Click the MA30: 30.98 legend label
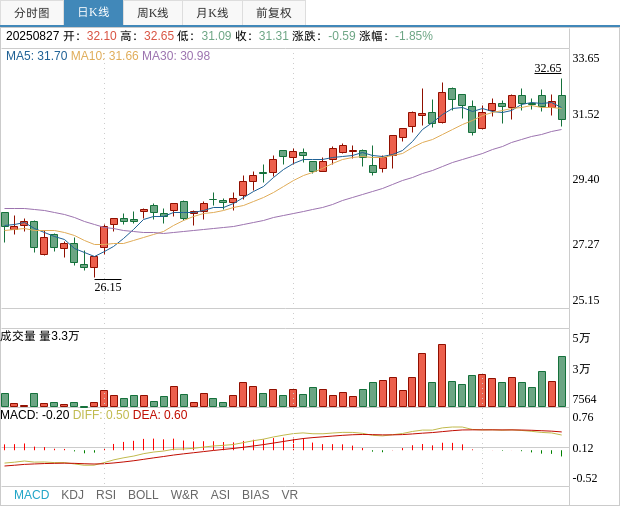This screenshot has width=620, height=506. 176,56
